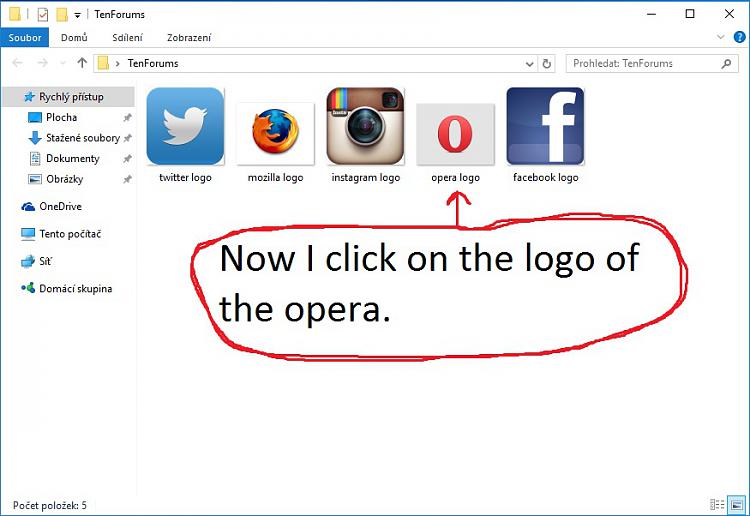
Task: Minimize the TenForums window
Action: click(651, 14)
